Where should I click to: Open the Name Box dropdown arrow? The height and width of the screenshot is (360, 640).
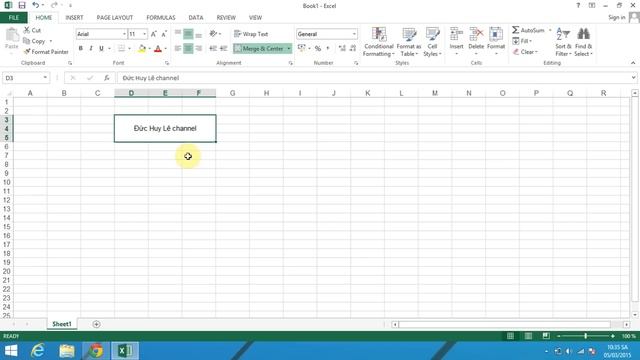[x=45, y=78]
